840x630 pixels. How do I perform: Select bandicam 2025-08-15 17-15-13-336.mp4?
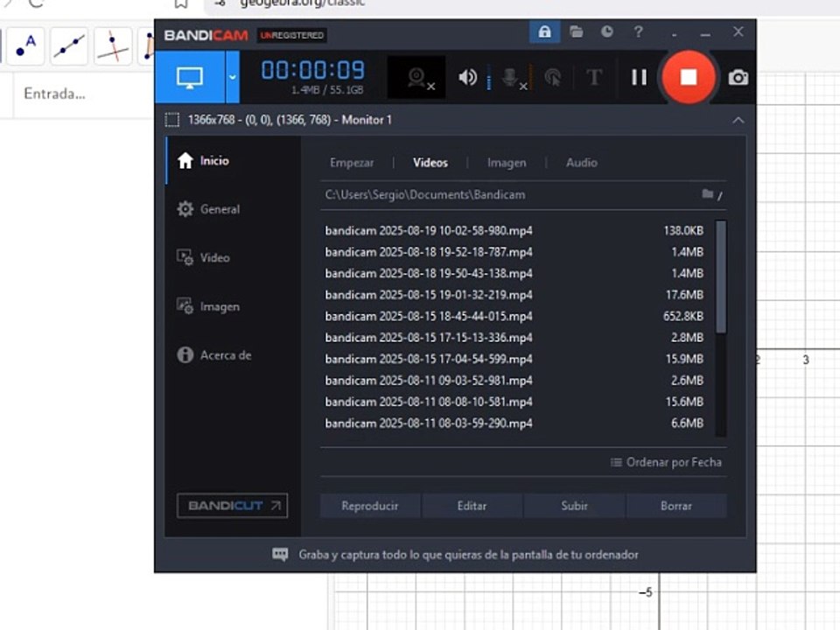coord(514,338)
